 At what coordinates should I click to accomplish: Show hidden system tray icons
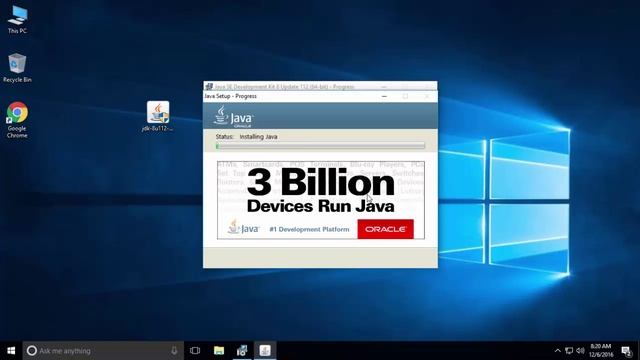pos(558,351)
